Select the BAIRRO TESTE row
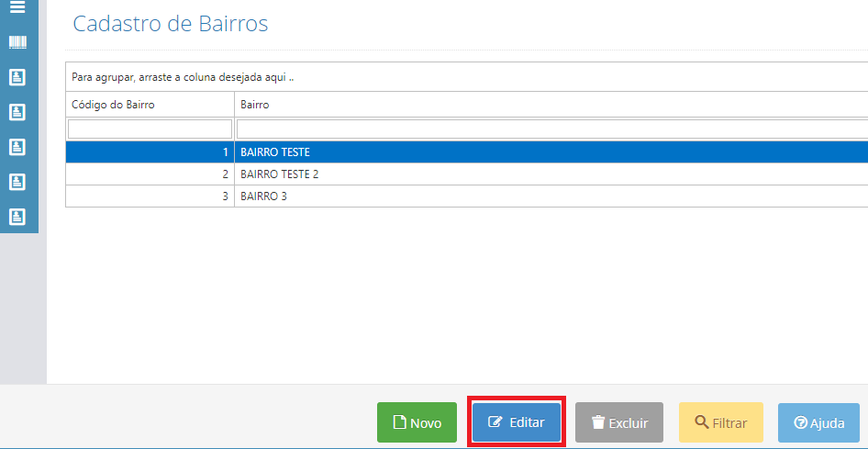The height and width of the screenshot is (449, 868). tap(467, 152)
